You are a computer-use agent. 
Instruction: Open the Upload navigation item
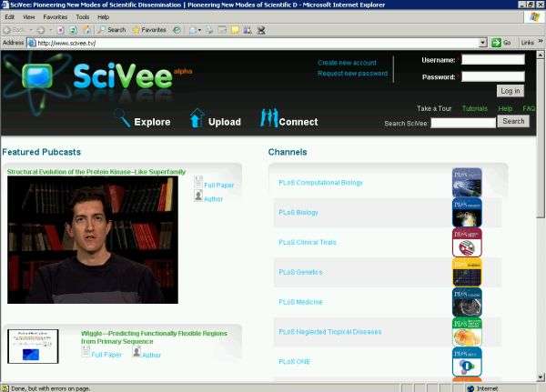click(225, 122)
